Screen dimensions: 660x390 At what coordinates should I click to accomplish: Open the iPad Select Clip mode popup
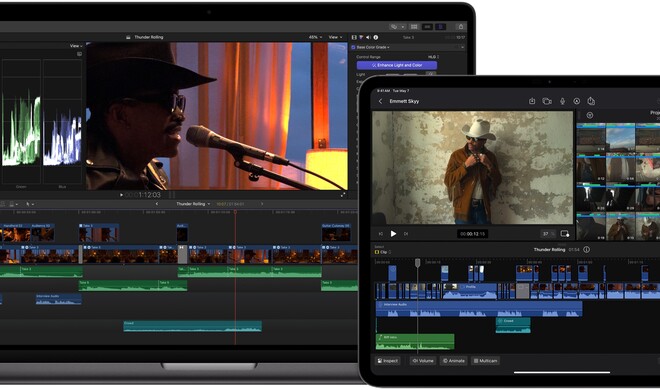[383, 252]
